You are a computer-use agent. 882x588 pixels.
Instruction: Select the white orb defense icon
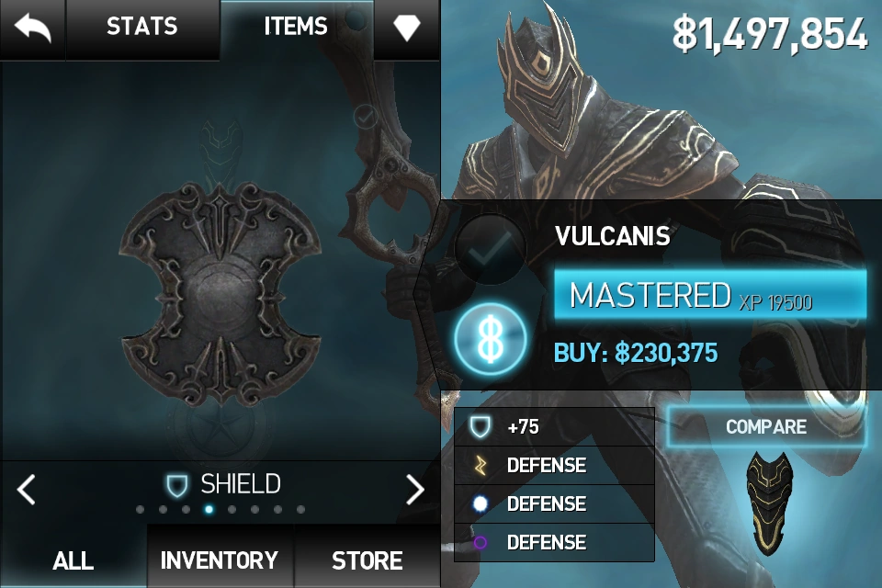tap(480, 503)
